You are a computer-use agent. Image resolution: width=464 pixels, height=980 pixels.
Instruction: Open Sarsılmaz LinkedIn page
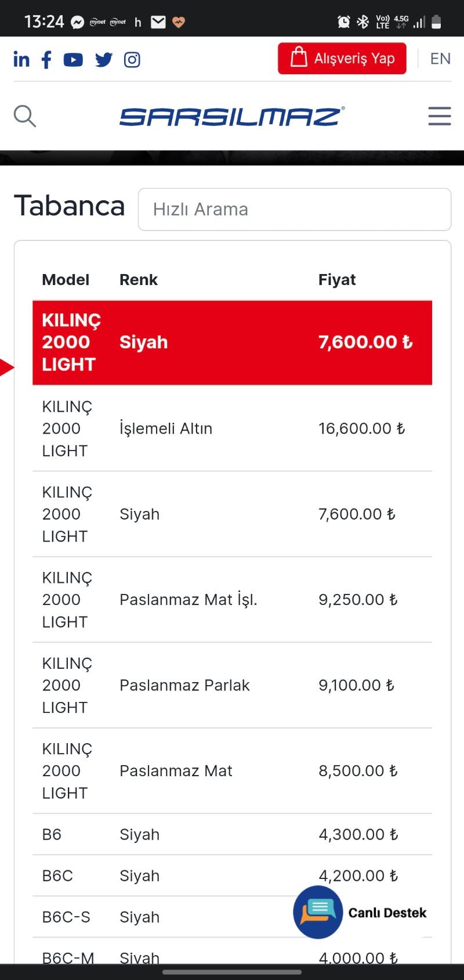pyautogui.click(x=21, y=59)
